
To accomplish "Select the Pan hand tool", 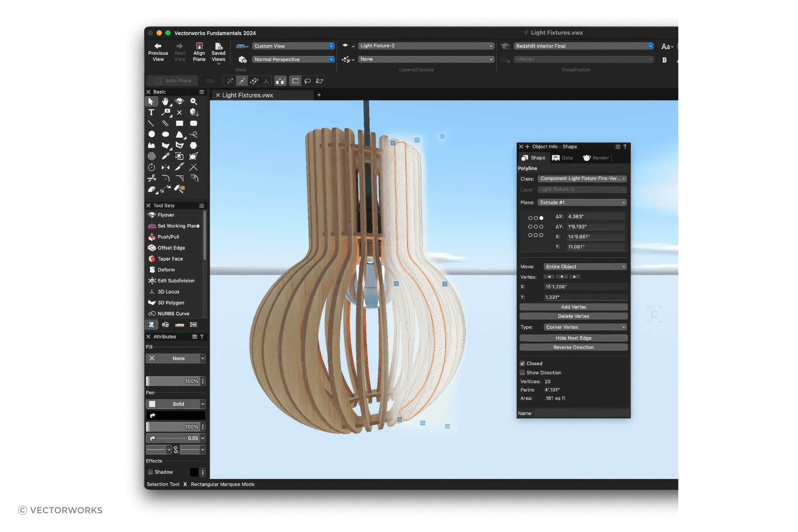I will (x=165, y=101).
